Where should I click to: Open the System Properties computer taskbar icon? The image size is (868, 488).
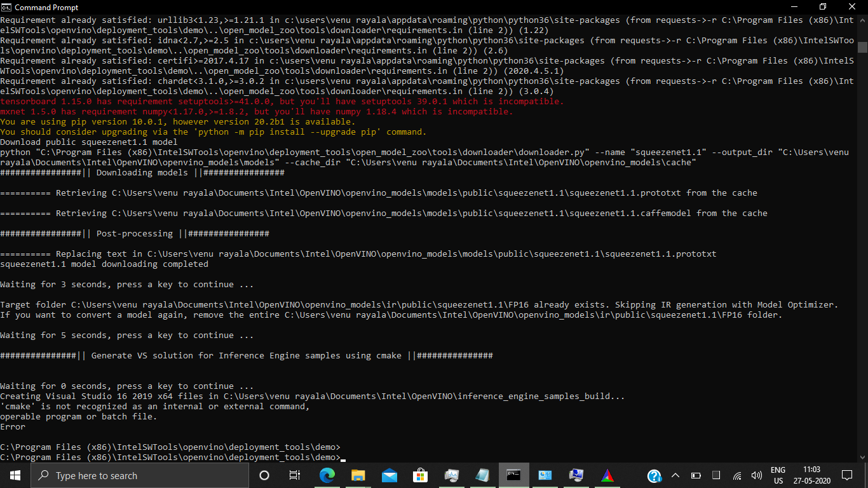pos(576,475)
